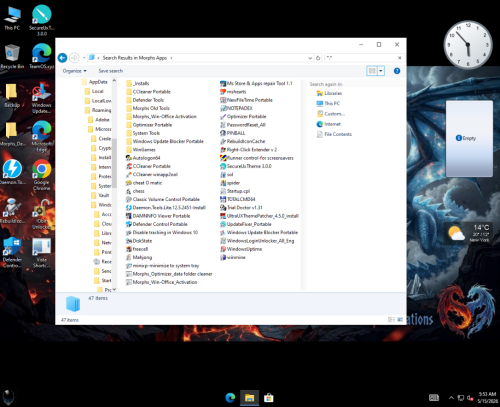Select Local folder in navigation tree
The height and width of the screenshot is (407, 500).
coord(94,91)
